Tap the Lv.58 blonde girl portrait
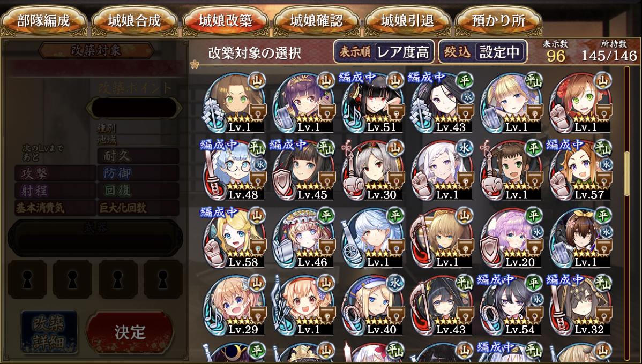The width and height of the screenshot is (642, 364). click(234, 237)
